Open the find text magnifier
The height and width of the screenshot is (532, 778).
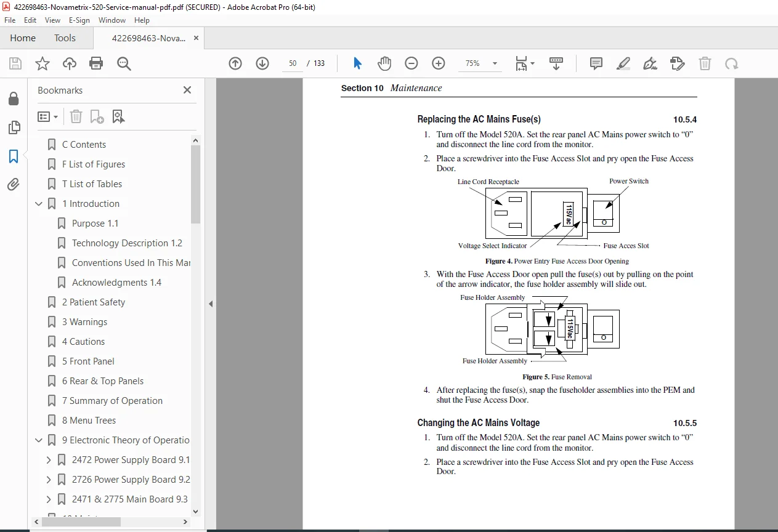[124, 63]
